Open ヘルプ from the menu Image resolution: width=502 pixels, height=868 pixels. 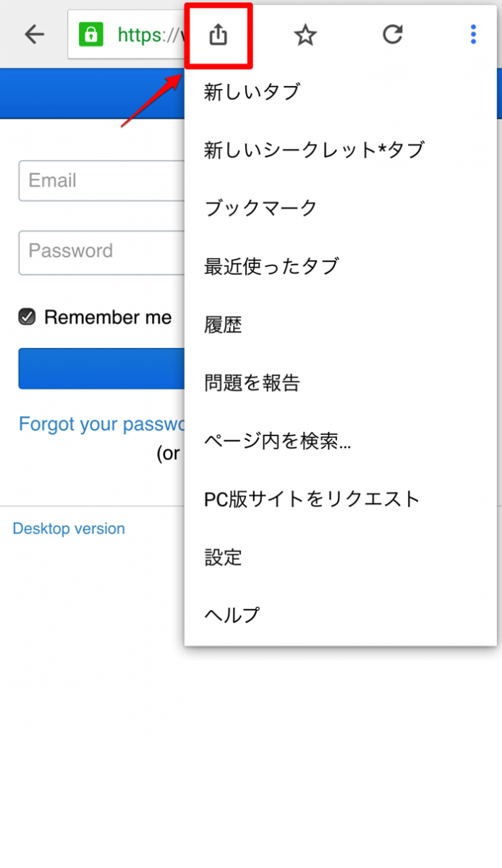click(231, 615)
